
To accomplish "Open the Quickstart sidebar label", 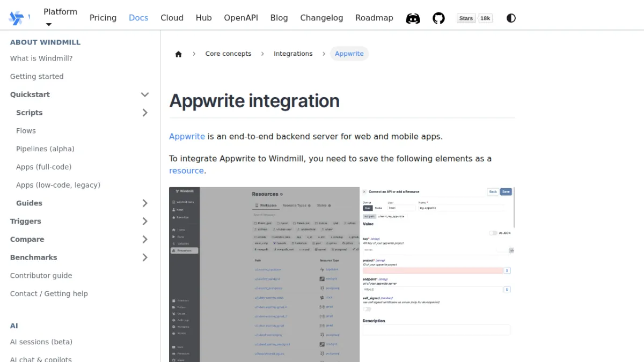I will point(30,94).
